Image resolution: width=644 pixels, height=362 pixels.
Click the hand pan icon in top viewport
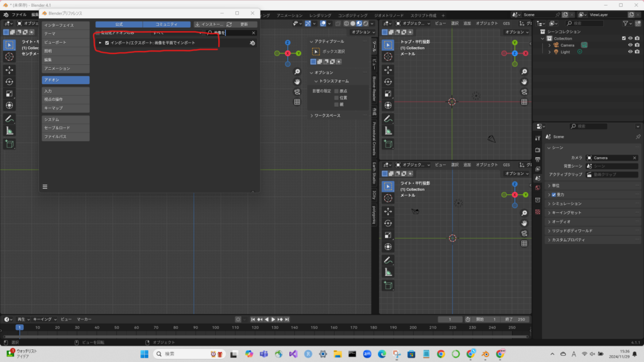tap(524, 82)
